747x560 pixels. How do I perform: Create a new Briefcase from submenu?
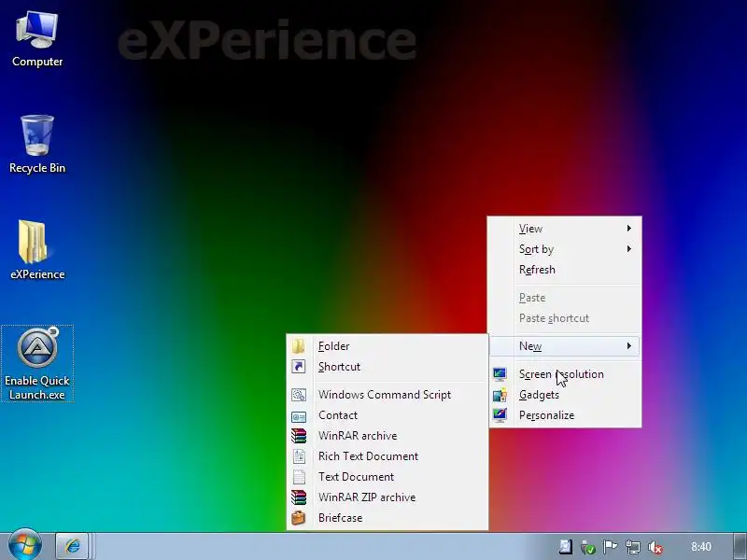click(x=388, y=518)
